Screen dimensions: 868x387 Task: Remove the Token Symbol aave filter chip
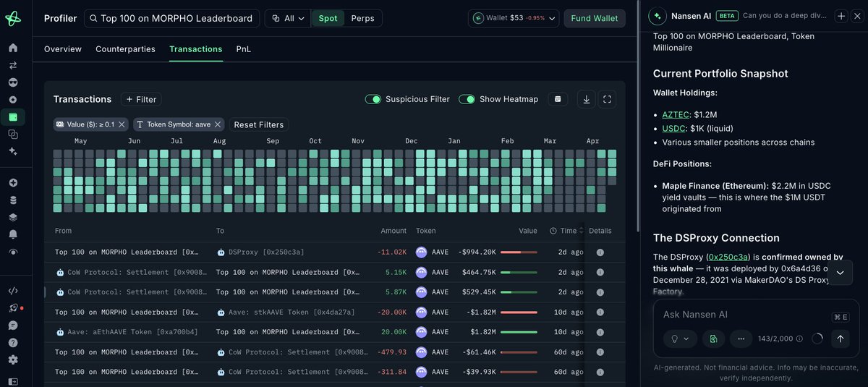(218, 124)
